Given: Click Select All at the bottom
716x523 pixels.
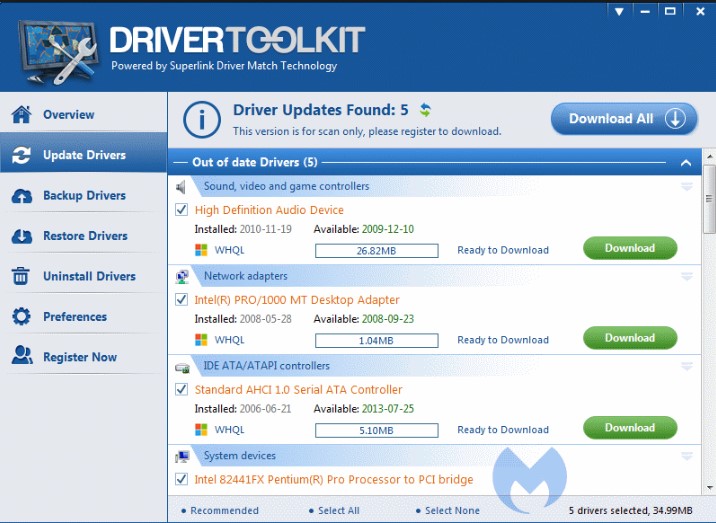Looking at the screenshot, I should click(338, 510).
